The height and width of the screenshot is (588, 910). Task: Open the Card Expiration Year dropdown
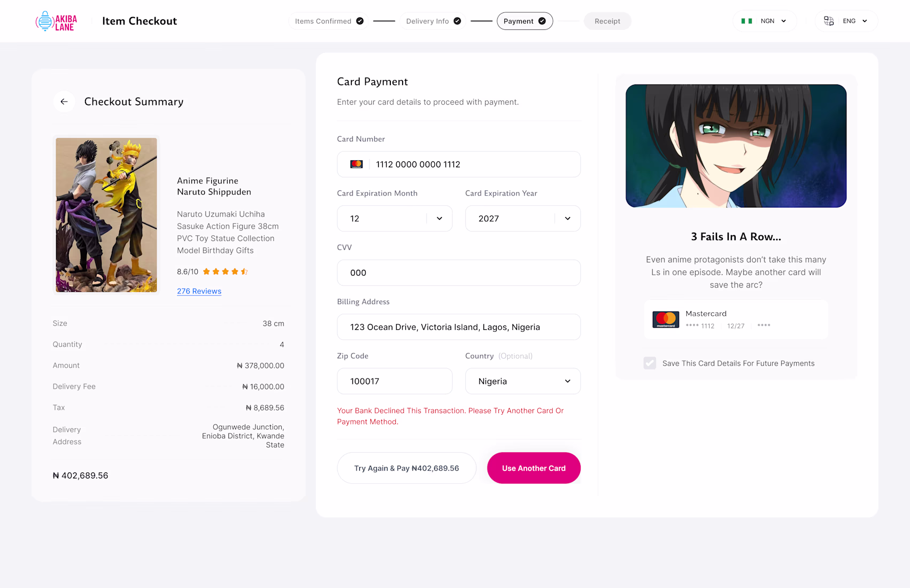click(x=523, y=219)
